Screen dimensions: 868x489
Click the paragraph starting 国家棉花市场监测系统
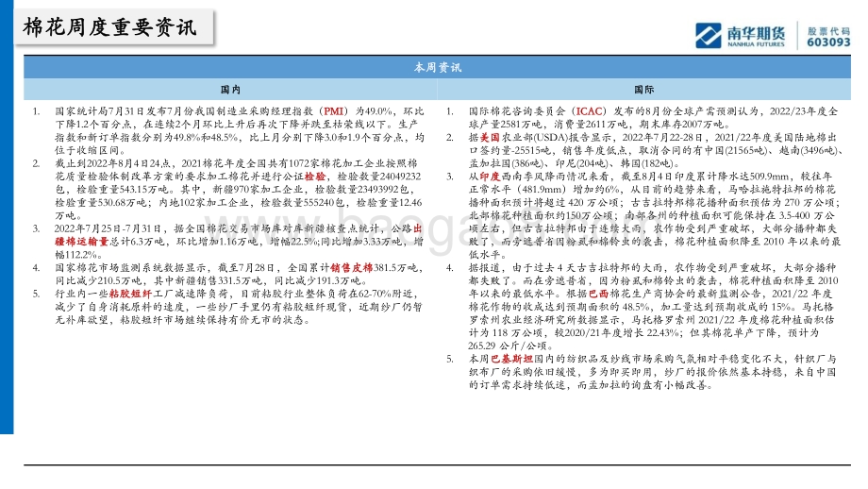pos(239,274)
